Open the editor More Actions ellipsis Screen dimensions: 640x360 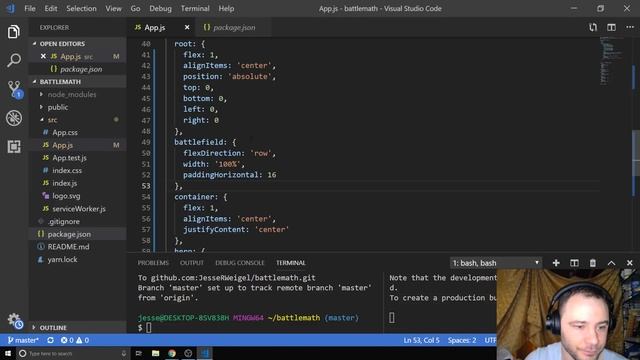tap(630, 27)
